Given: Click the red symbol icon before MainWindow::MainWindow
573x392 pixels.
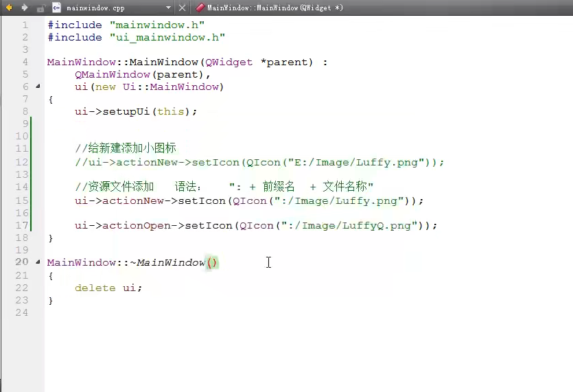Looking at the screenshot, I should [x=200, y=8].
